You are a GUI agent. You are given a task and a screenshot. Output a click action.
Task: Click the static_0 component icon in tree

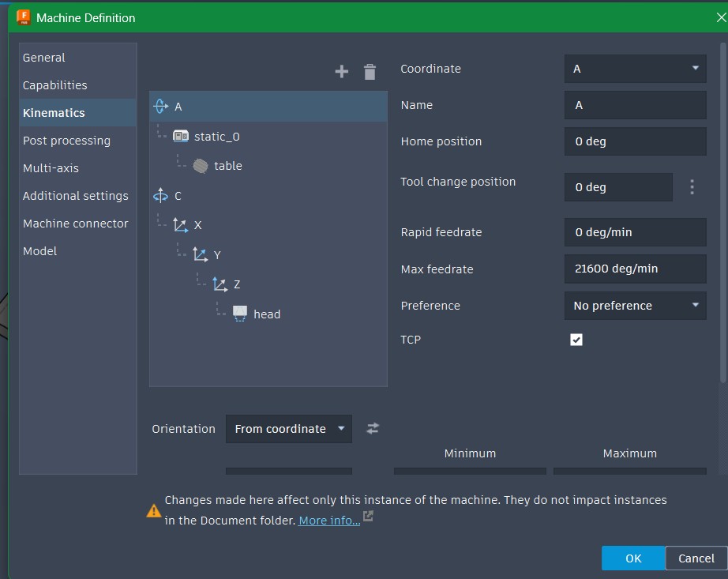pyautogui.click(x=181, y=137)
